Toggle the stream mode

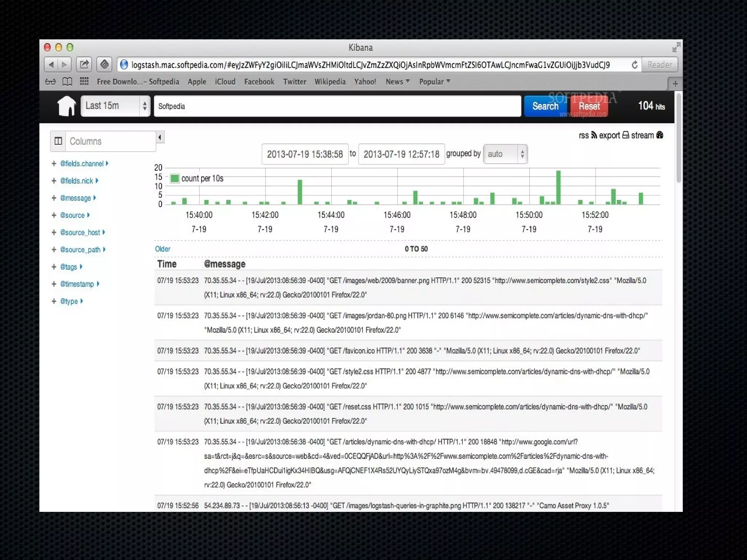coord(659,135)
